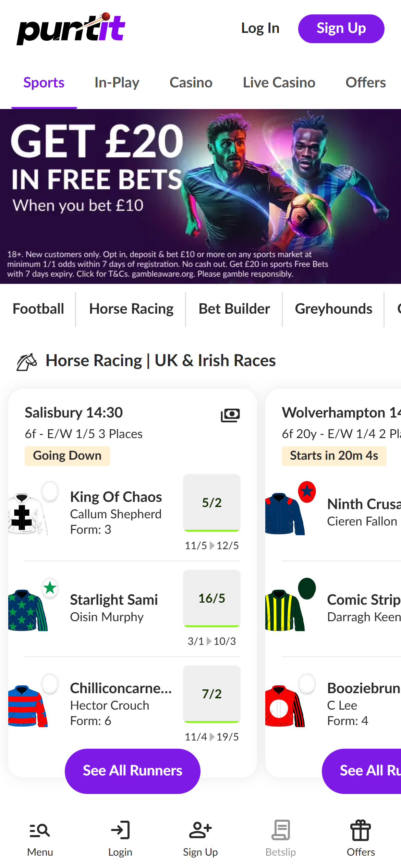Switch to the In-Play tab

pyautogui.click(x=117, y=83)
